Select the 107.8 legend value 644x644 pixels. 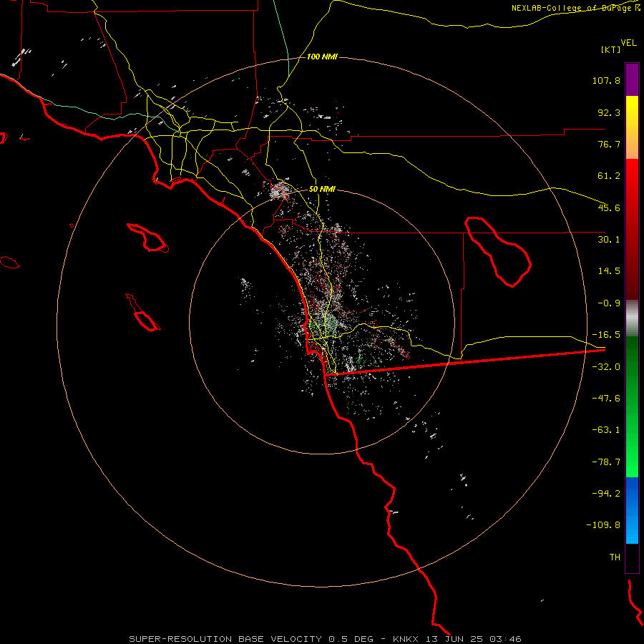pyautogui.click(x=606, y=80)
